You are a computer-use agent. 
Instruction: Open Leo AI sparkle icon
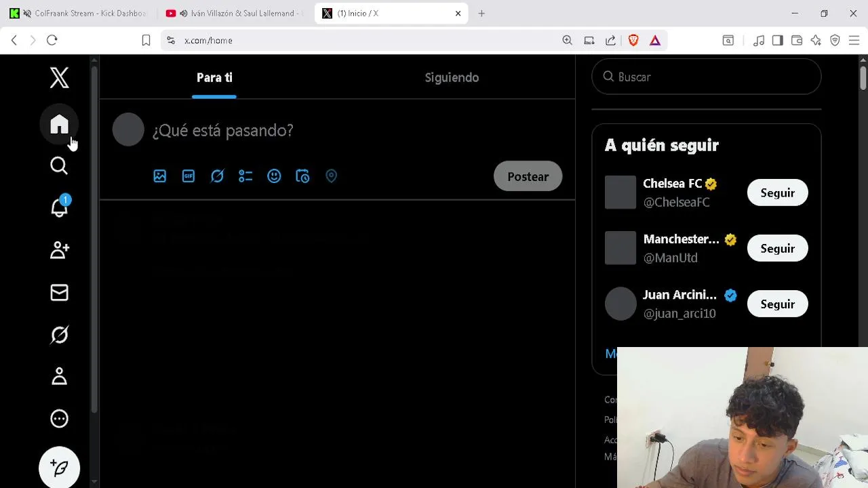(x=816, y=41)
